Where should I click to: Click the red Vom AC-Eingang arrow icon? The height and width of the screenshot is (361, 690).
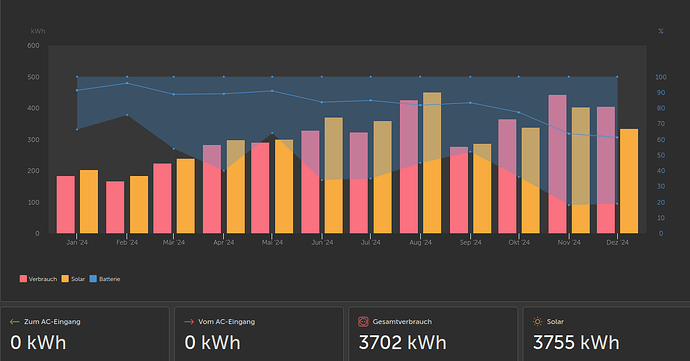point(189,322)
